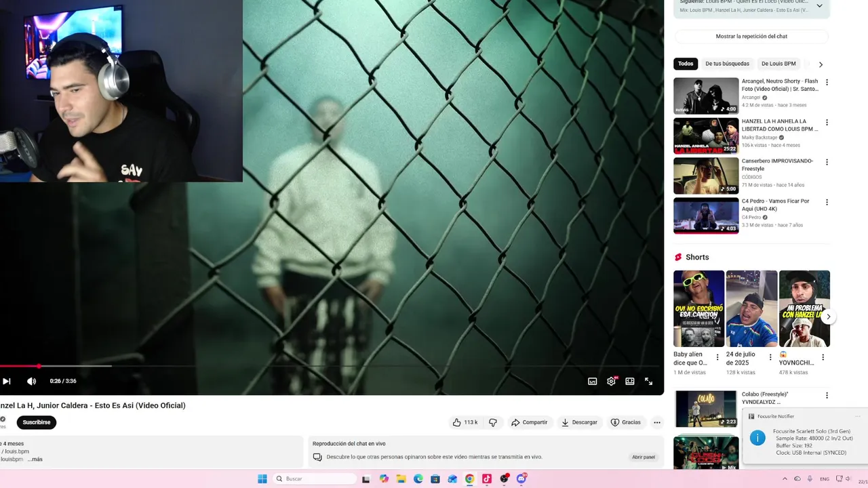This screenshot has height=488, width=868.
Task: Show chat replay with Mostrar la repetición del chat
Action: [751, 37]
